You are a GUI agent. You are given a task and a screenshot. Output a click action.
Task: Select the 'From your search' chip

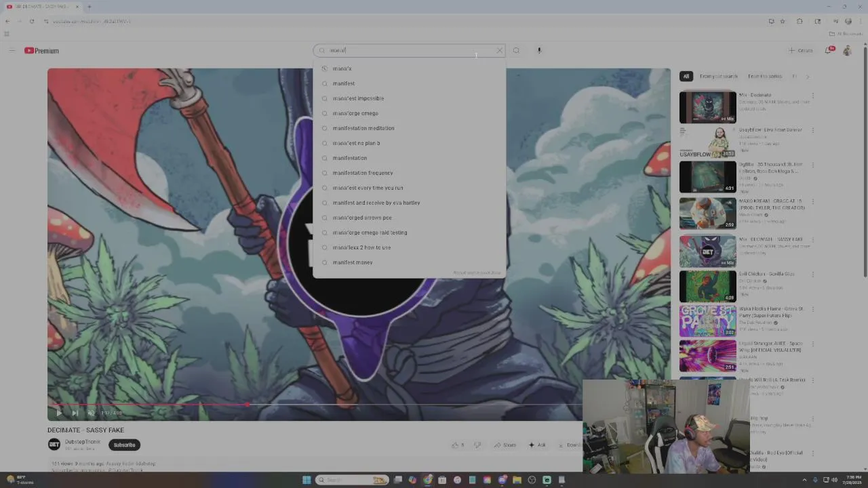click(718, 77)
